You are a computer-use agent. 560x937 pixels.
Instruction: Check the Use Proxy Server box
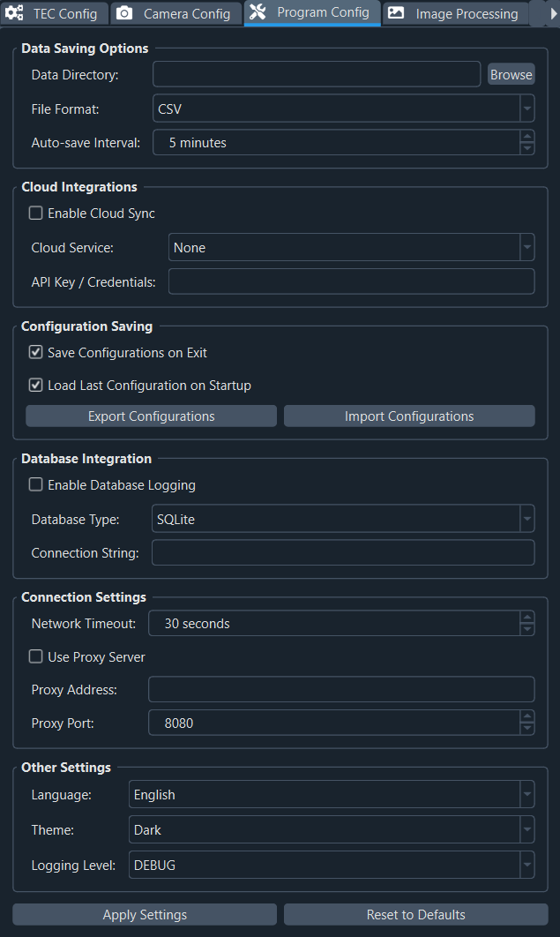coord(36,656)
